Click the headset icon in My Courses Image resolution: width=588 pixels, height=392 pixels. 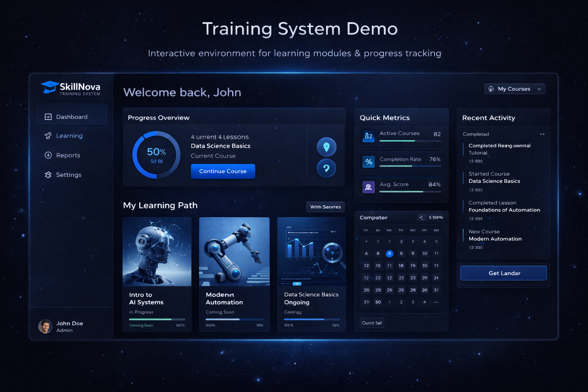point(491,89)
